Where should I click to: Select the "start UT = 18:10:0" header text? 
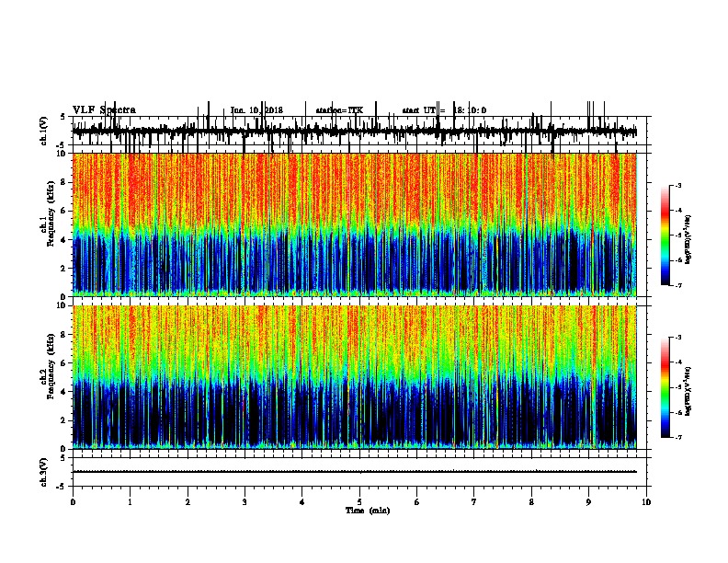pyautogui.click(x=444, y=110)
